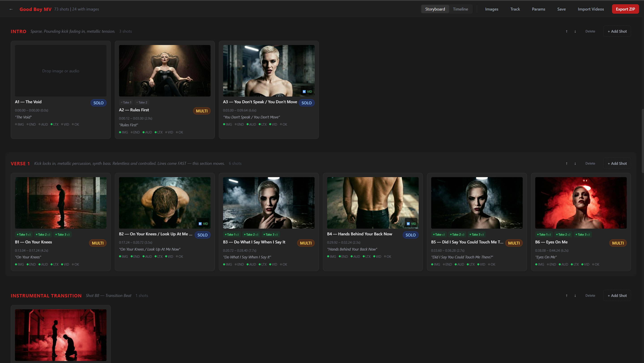
Task: Move INTRO section up with arrow
Action: tap(567, 31)
